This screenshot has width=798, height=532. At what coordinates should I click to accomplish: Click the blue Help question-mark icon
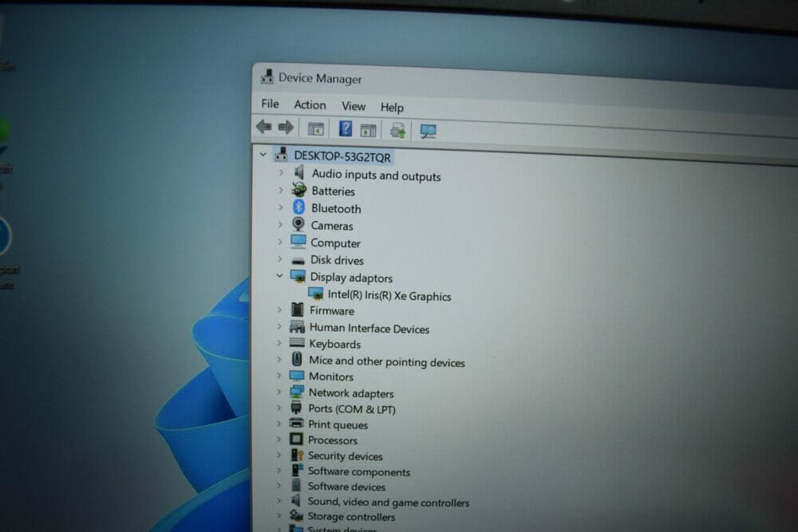tap(345, 128)
